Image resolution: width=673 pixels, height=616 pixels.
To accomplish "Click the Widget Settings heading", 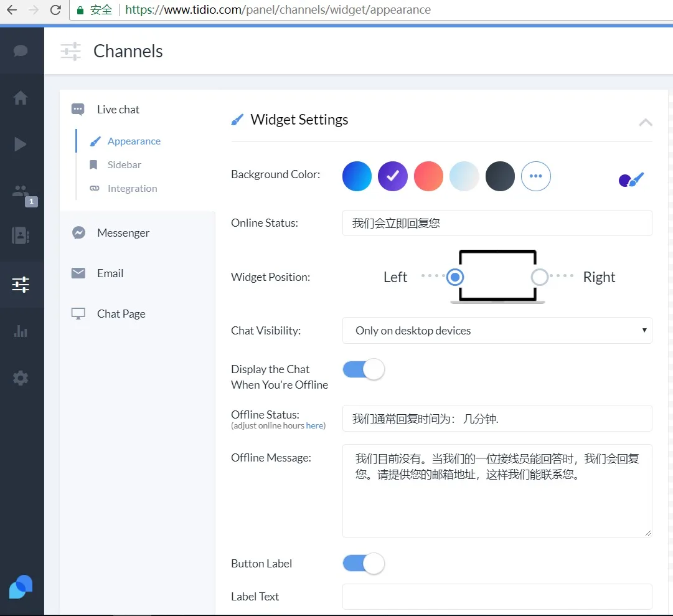I will 299,120.
